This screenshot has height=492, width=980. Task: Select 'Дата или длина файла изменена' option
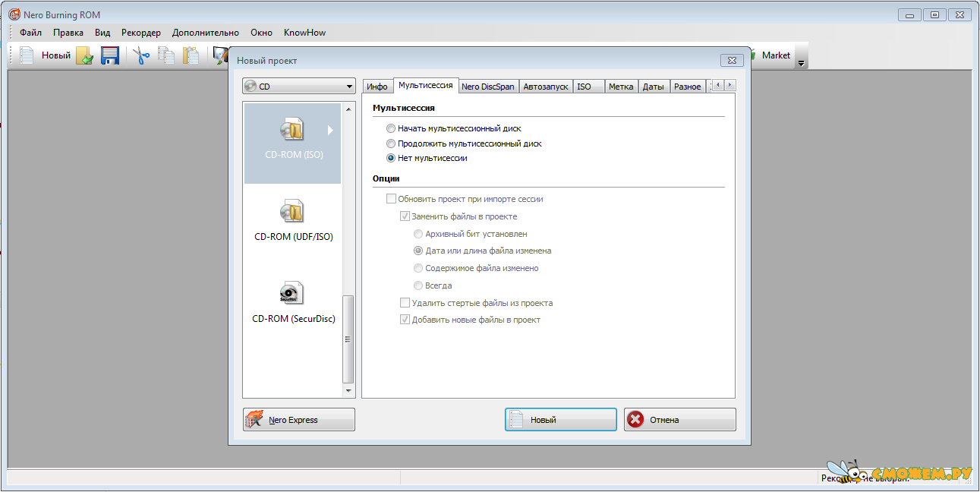pyautogui.click(x=483, y=251)
